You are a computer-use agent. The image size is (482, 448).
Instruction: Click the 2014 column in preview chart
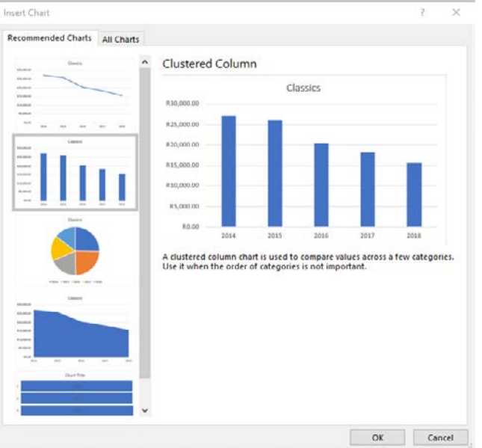[229, 171]
